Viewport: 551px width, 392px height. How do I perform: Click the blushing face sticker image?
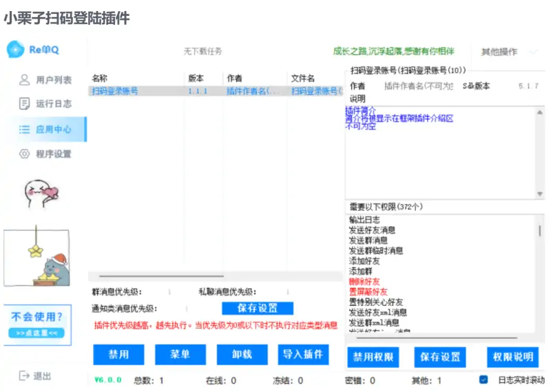pos(41,193)
